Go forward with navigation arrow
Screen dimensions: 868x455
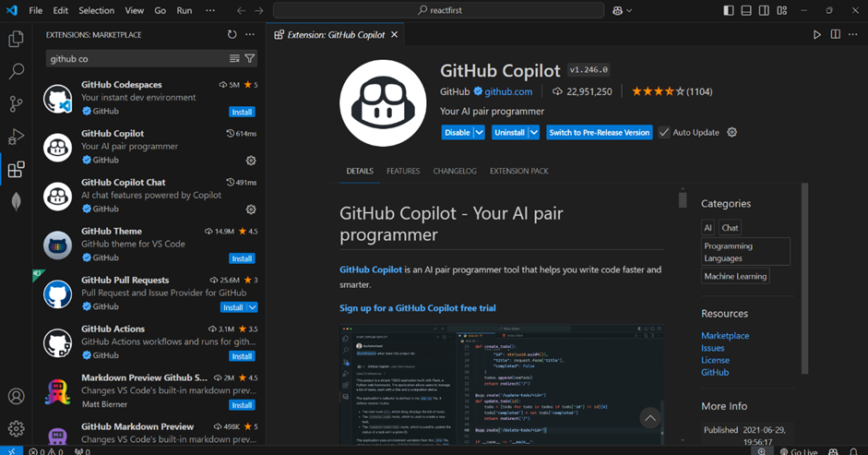pyautogui.click(x=259, y=10)
